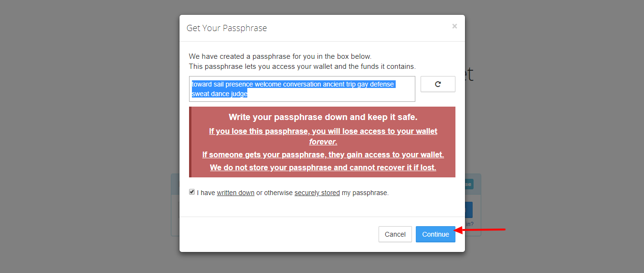Click the 'Write your passphrase down' heading
This screenshot has width=644, height=273.
coord(323,117)
